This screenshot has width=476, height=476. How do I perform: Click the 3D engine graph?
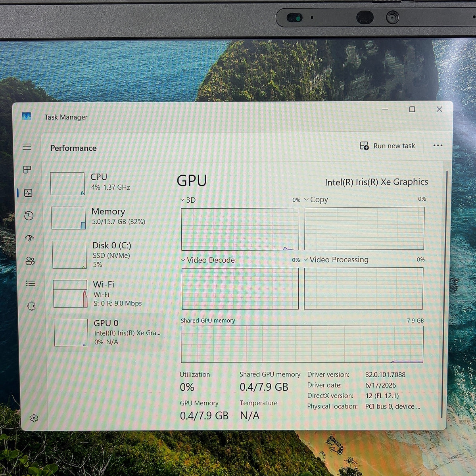pyautogui.click(x=240, y=229)
